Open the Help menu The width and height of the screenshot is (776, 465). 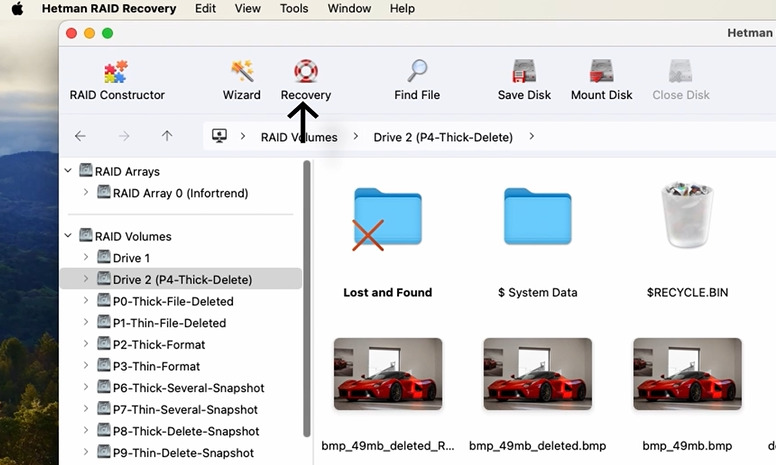402,8
